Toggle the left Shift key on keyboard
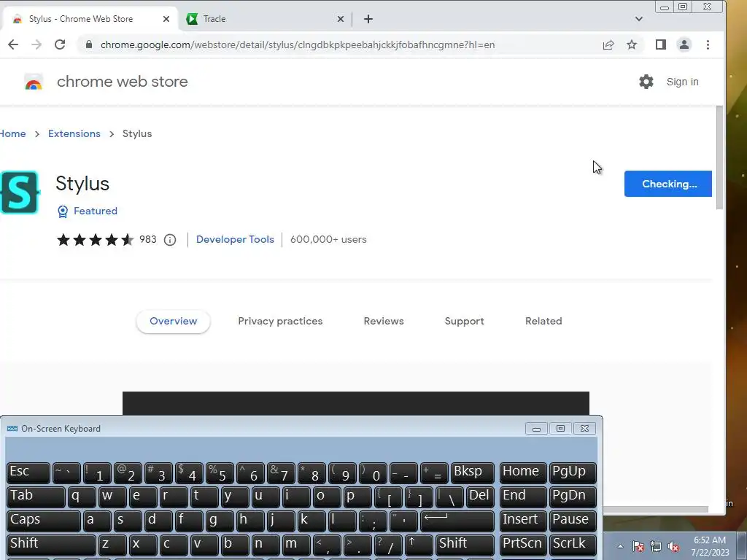The width and height of the screenshot is (747, 560). point(51,545)
